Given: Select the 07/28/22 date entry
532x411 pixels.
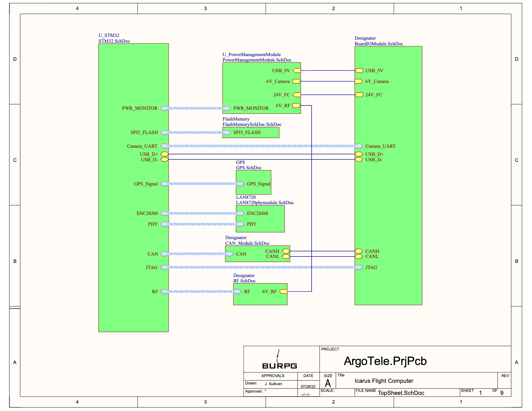Looking at the screenshot, I should [x=308, y=386].
